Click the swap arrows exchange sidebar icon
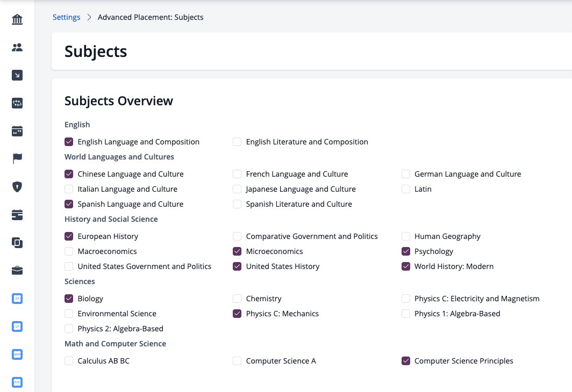Viewport: 572px width, 392px height. [x=17, y=103]
